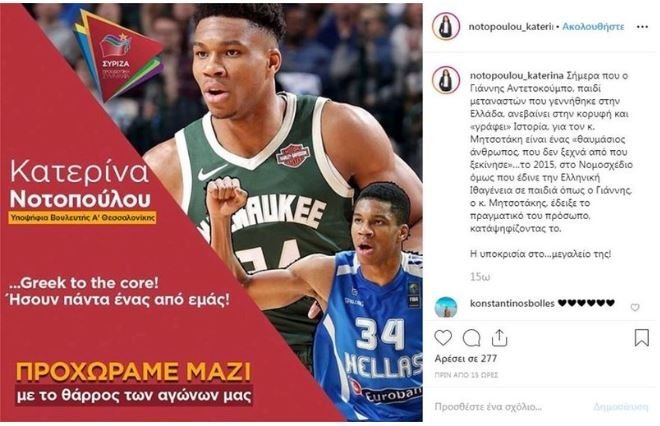Click the ΣΥΡΙΖΑ logo in the photo
Viewport: 660px width, 426px height.
pos(119,55)
